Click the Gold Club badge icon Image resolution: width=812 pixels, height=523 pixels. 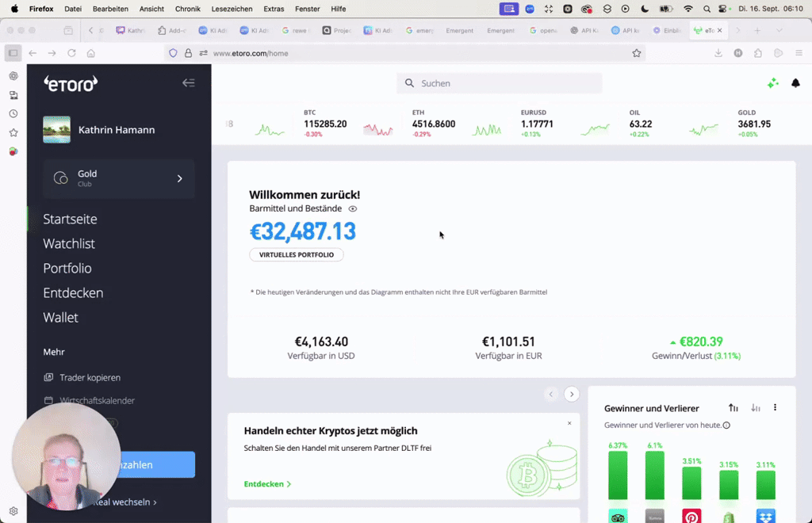60,178
